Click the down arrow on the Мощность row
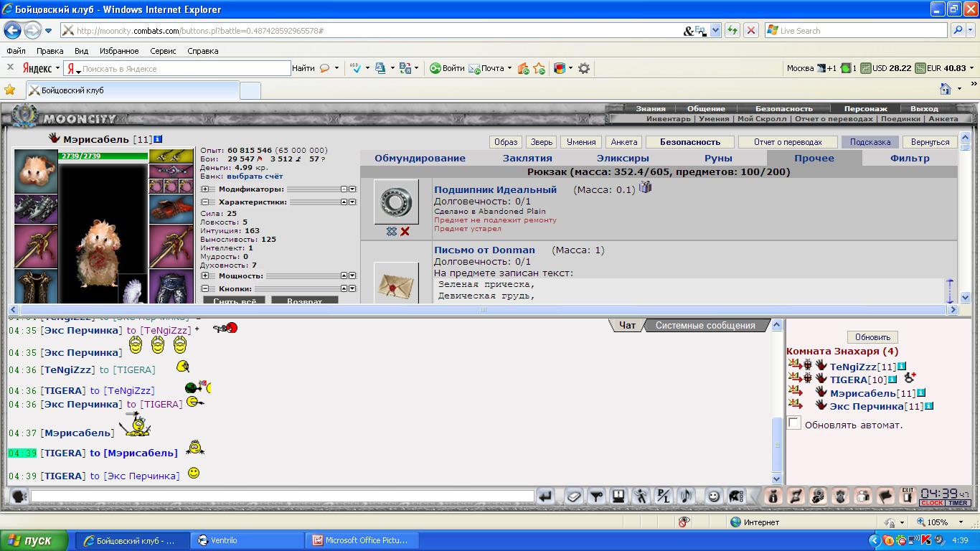 coord(352,275)
